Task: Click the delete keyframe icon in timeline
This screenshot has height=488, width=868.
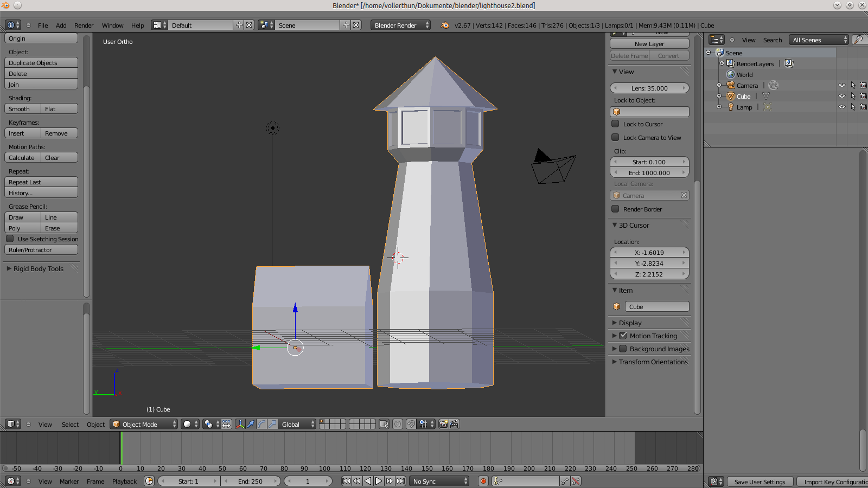Action: click(576, 481)
